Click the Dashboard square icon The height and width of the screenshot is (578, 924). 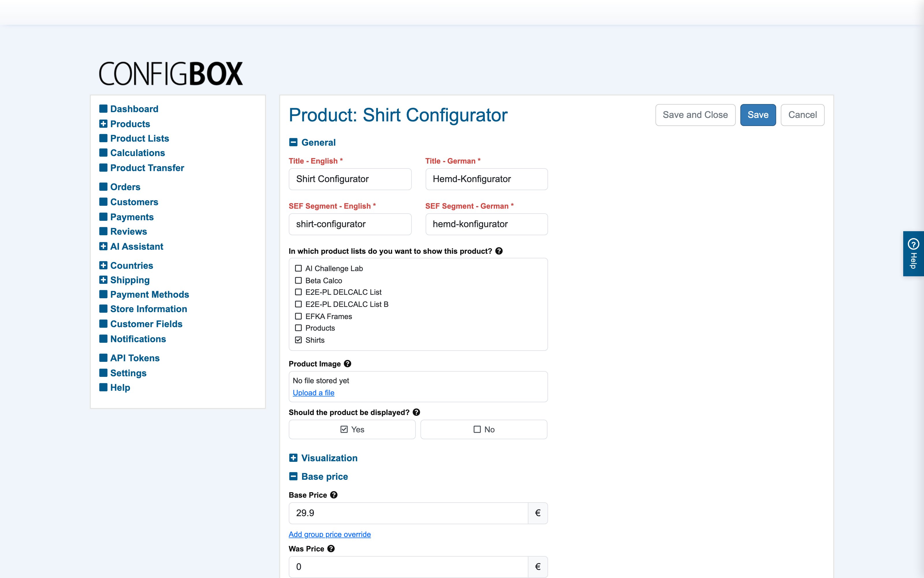pyautogui.click(x=103, y=109)
